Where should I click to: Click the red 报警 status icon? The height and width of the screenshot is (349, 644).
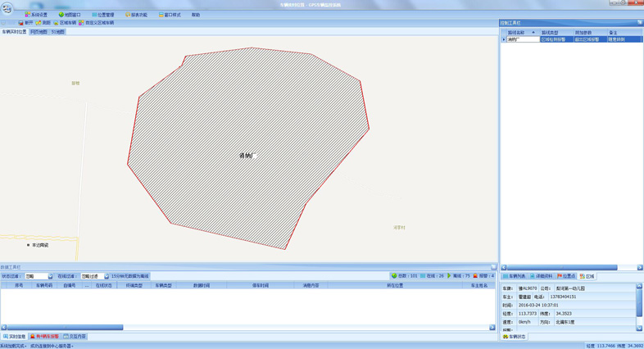point(475,276)
